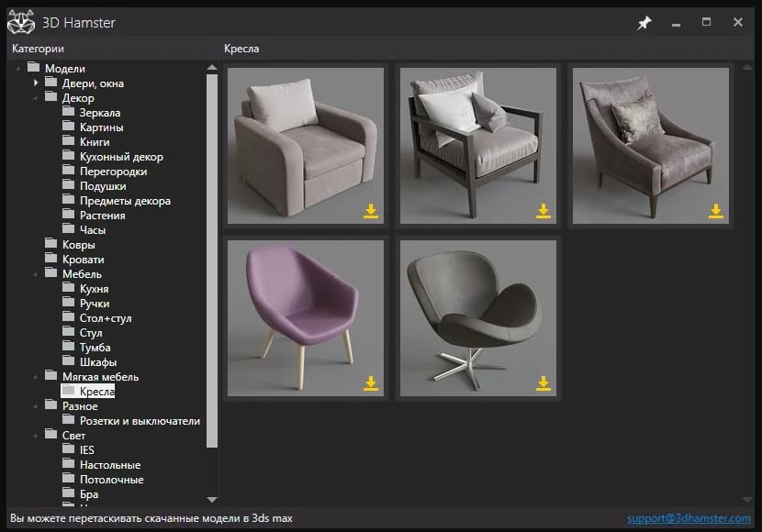Select the Стул category

91,333
